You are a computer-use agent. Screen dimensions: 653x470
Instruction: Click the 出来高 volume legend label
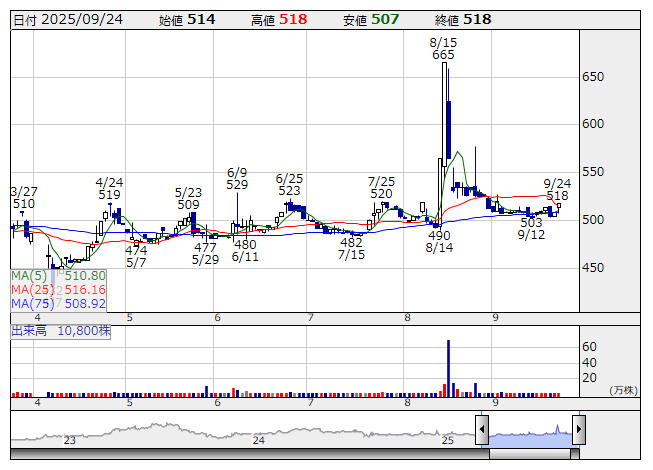pyautogui.click(x=60, y=330)
